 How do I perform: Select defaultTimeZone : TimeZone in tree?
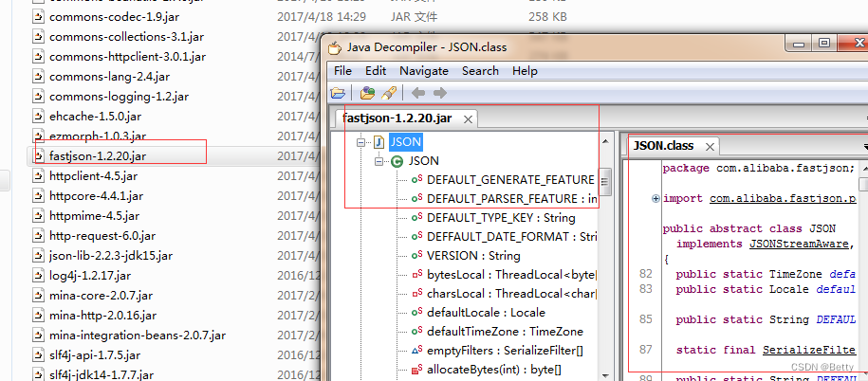(x=505, y=331)
